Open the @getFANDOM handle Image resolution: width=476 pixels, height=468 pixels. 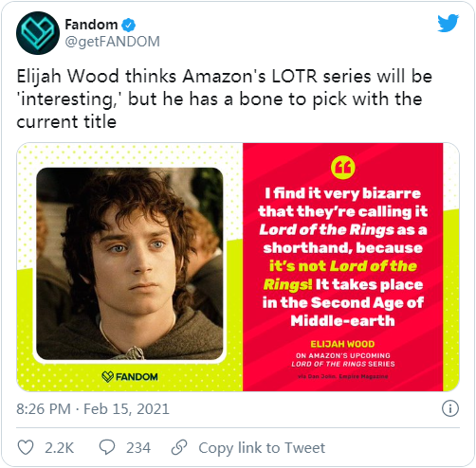[x=113, y=42]
